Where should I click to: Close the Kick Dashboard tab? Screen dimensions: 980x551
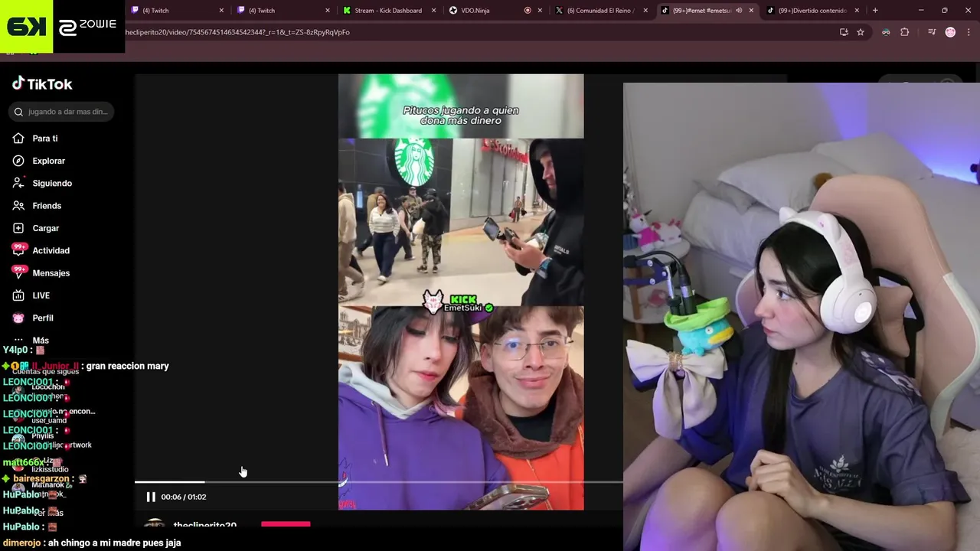click(434, 11)
